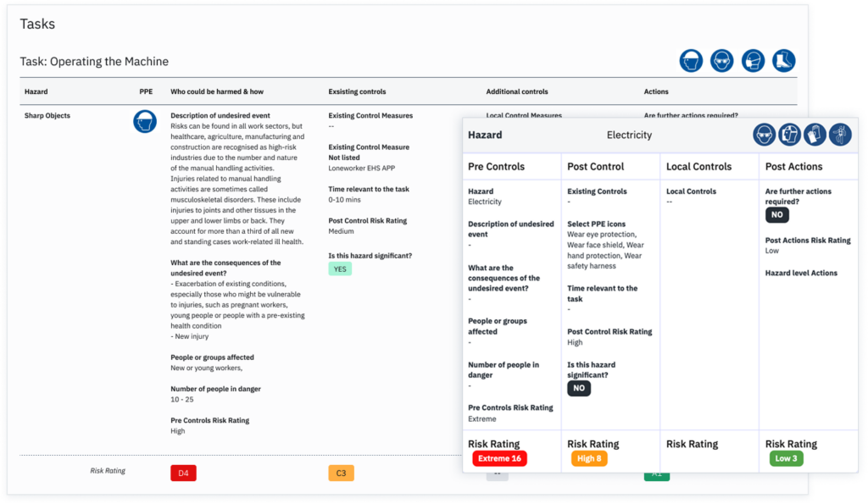Select the safety harness PPE icon

839,135
